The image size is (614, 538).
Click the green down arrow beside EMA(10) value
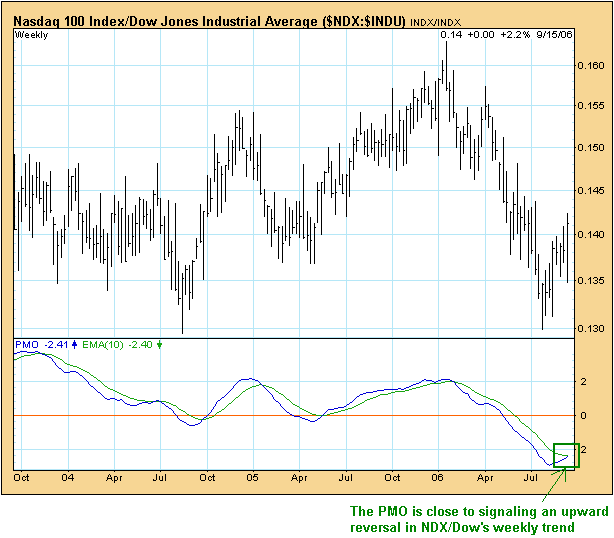coord(159,345)
